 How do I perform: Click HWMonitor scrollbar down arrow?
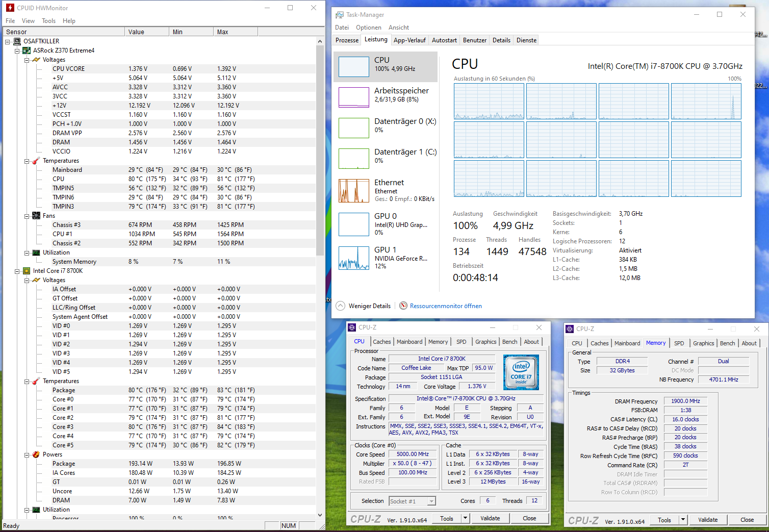click(x=320, y=515)
